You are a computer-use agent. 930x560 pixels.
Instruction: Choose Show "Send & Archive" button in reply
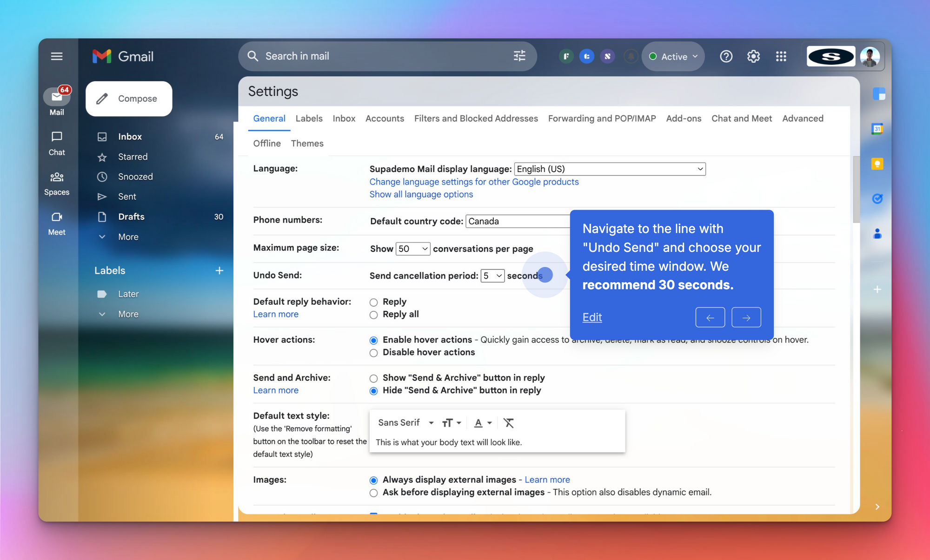coord(373,378)
